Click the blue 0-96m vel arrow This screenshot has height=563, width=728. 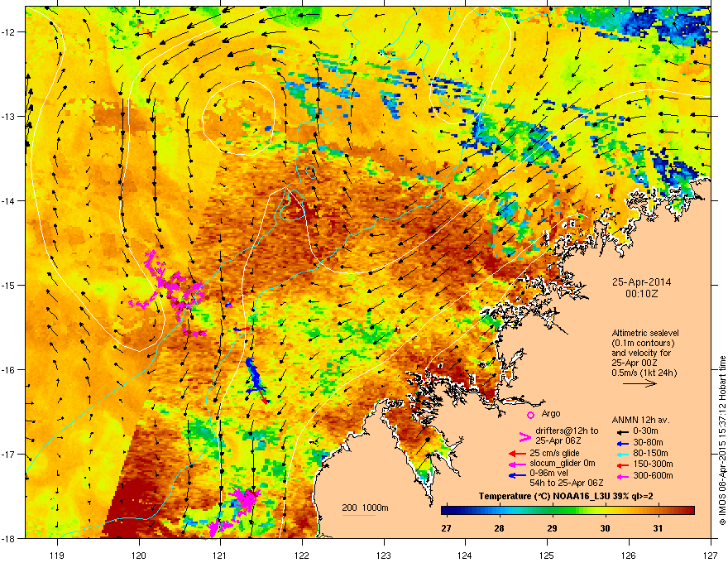[517, 474]
